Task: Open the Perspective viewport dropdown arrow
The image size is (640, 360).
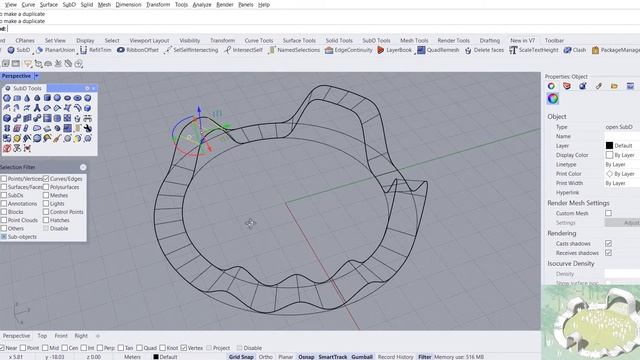Action: (x=36, y=76)
